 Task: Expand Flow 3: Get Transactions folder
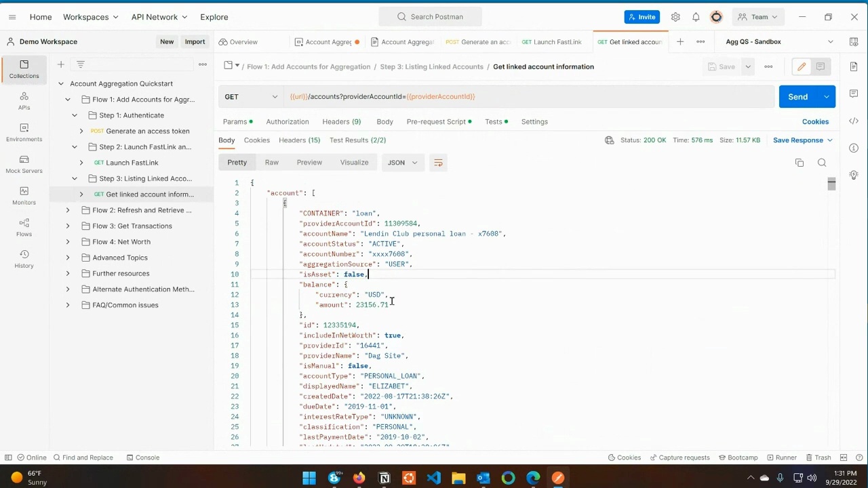click(68, 226)
